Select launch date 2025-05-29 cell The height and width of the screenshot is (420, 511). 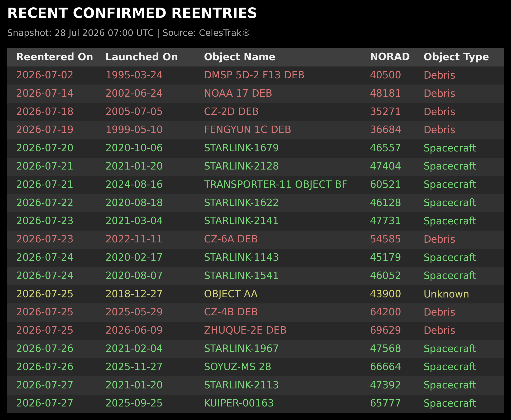pos(134,312)
